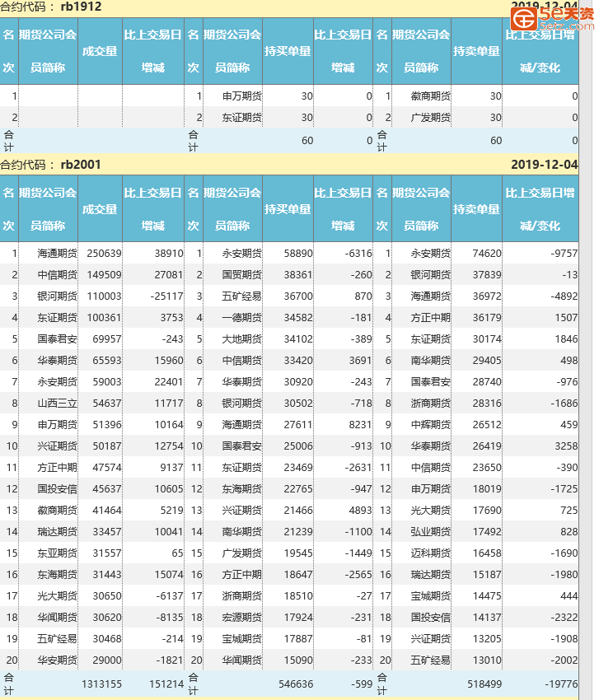Click the 2019-12-04 date beside rb2001
This screenshot has height=700, width=599.
[544, 165]
